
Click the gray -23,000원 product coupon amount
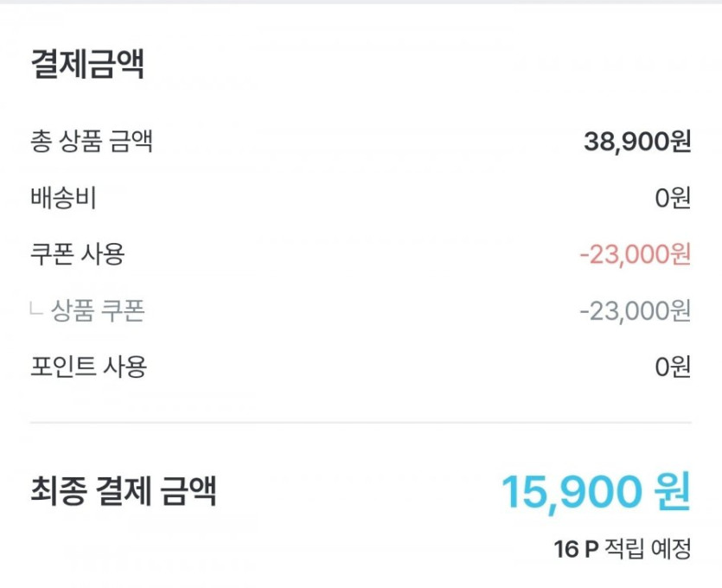coord(635,310)
